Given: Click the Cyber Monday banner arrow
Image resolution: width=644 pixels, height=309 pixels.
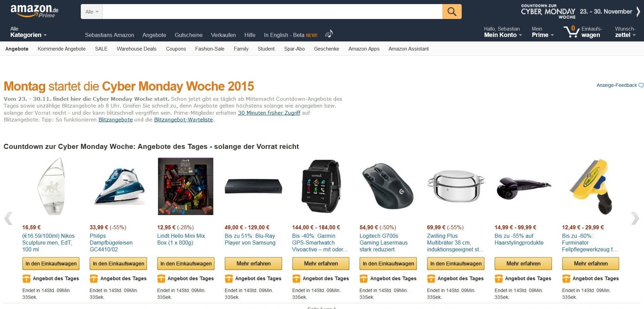Looking at the screenshot, I should [x=638, y=12].
